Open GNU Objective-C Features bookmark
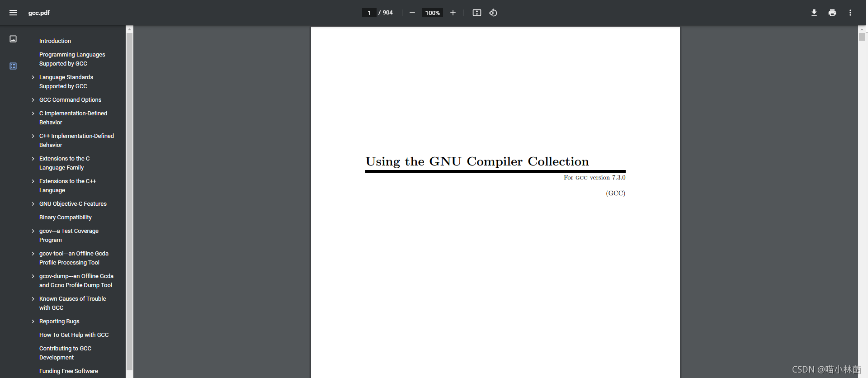Image resolution: width=868 pixels, height=378 pixels. (x=73, y=204)
